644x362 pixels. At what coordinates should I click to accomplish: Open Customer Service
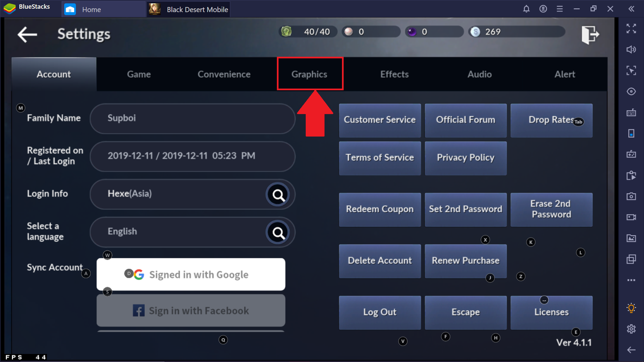click(380, 120)
